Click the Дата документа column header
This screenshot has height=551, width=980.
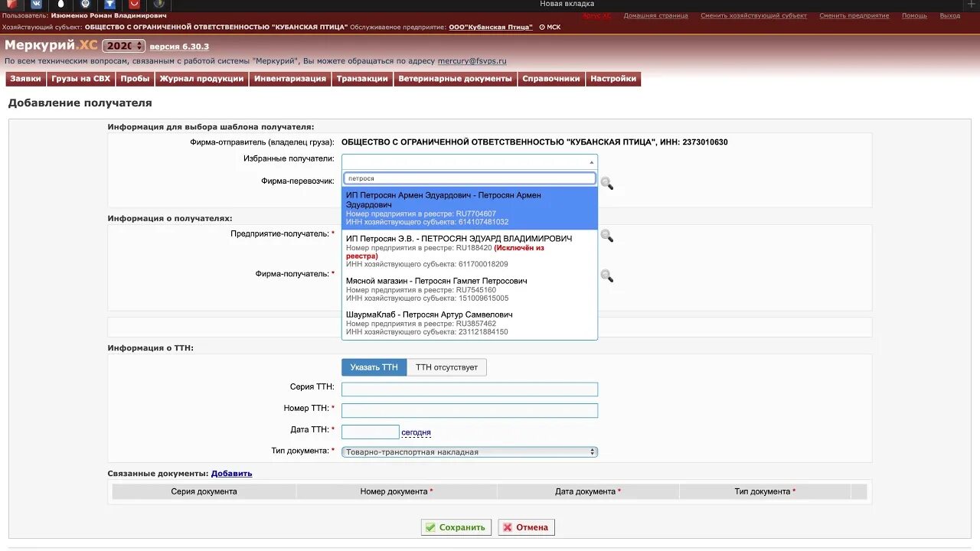[x=588, y=492]
